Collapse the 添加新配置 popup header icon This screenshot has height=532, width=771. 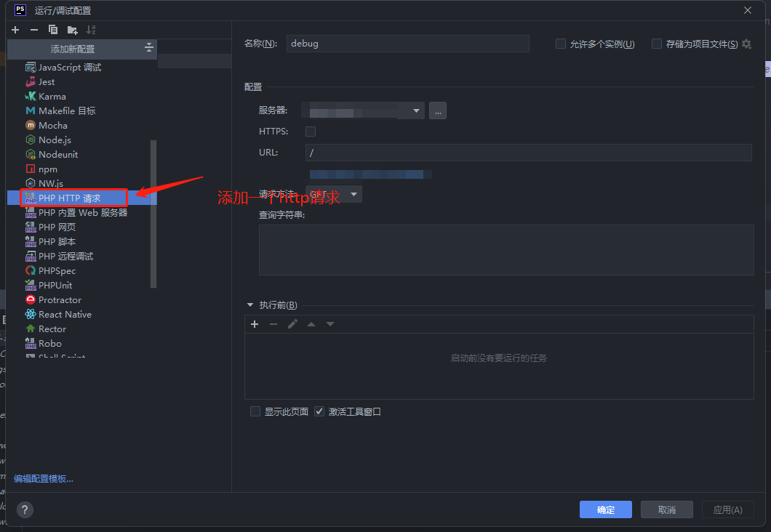149,48
